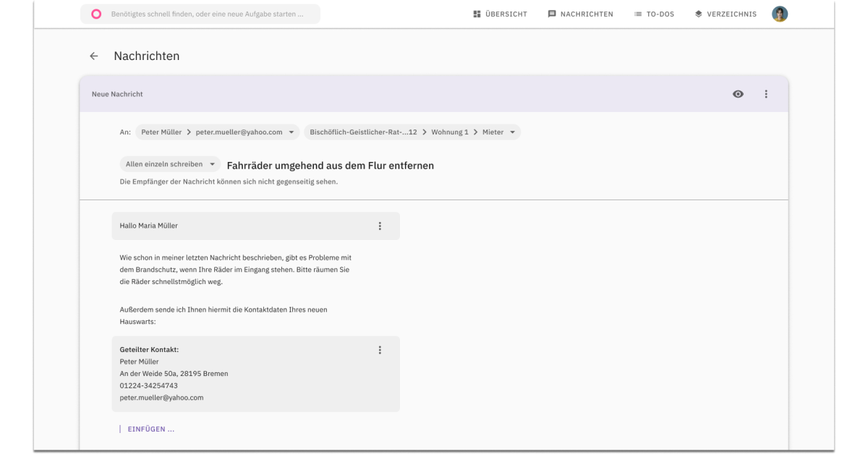The height and width of the screenshot is (454, 868).
Task: Open the 'Geteilter Kontakt' block options menu
Action: (x=380, y=350)
